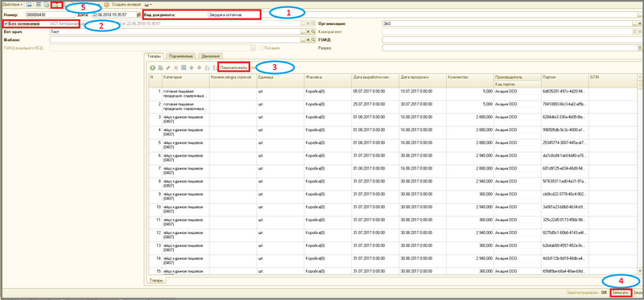Open select button of Вет врач field
The height and width of the screenshot is (300, 644).
(303, 31)
